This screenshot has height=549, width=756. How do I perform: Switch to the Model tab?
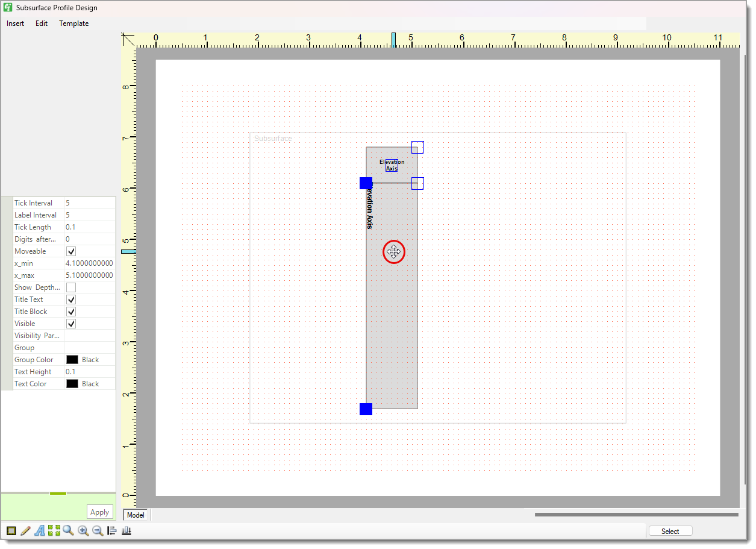tap(136, 515)
